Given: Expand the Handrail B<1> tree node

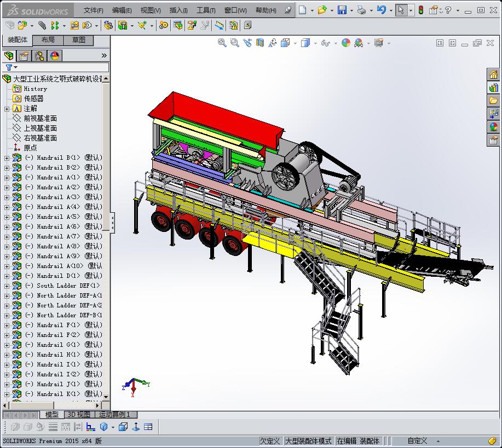Looking at the screenshot, I should pyautogui.click(x=7, y=158).
